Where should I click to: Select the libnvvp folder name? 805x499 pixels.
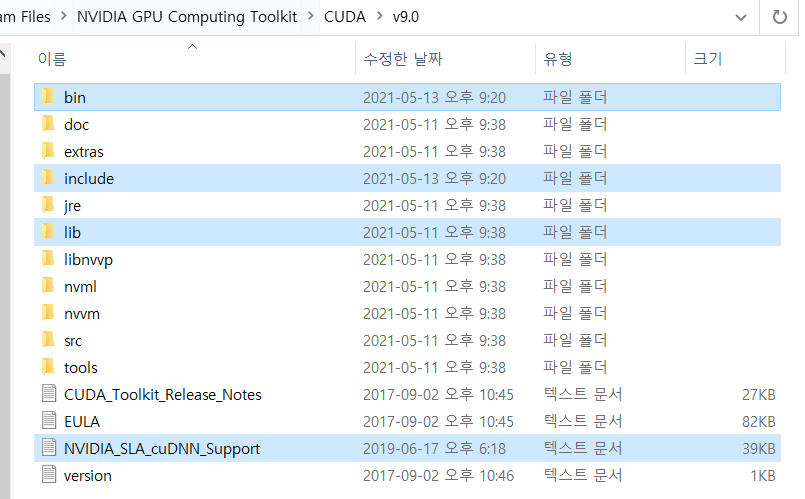click(88, 260)
